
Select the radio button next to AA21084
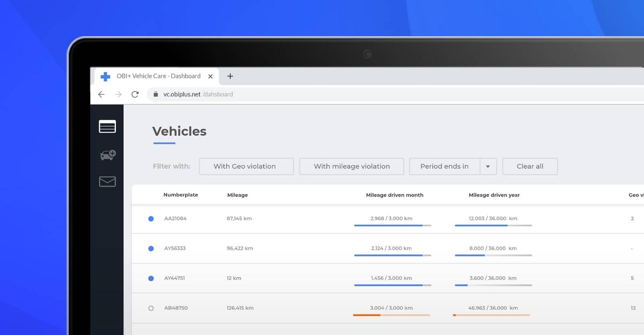coord(151,219)
